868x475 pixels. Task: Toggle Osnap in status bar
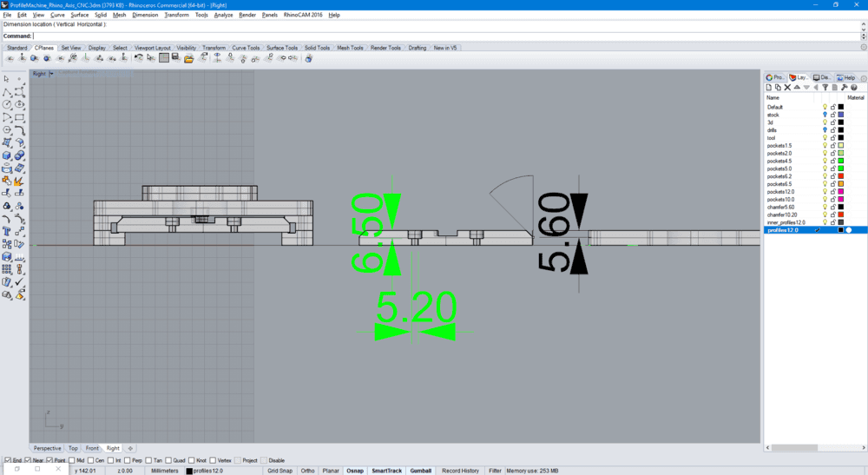[355, 471]
